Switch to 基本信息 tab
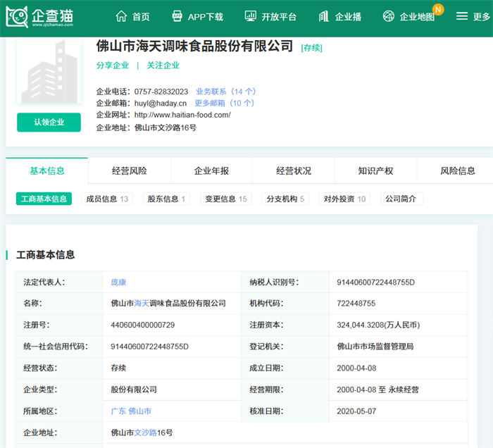 click(47, 170)
